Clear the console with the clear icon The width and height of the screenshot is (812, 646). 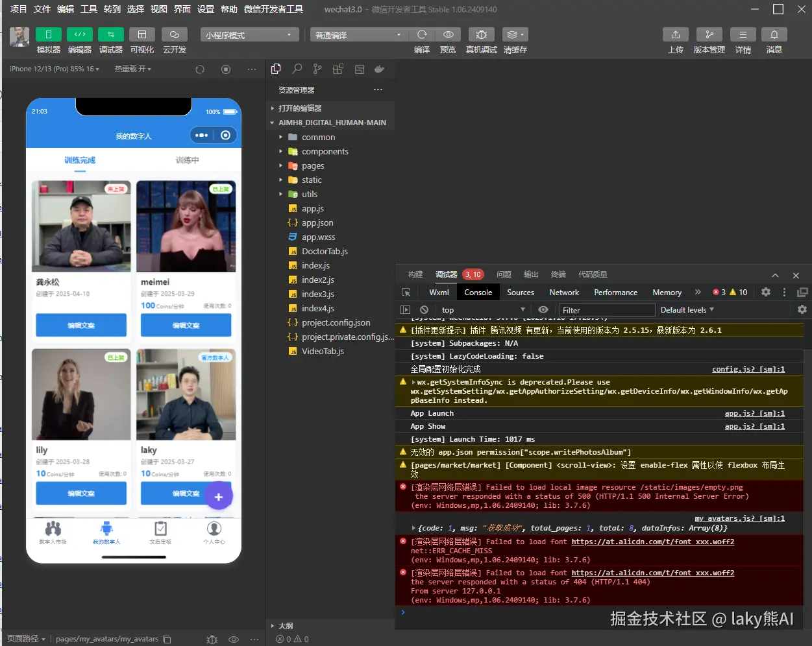[424, 310]
